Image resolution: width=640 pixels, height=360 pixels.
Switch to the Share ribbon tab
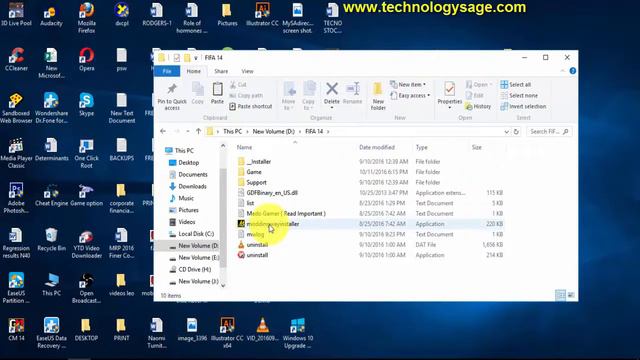221,71
